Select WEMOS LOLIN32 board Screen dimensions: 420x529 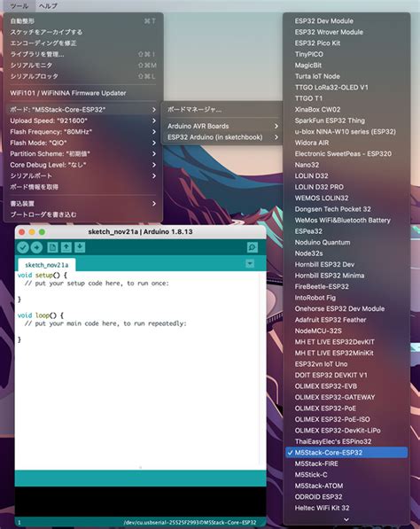point(346,198)
